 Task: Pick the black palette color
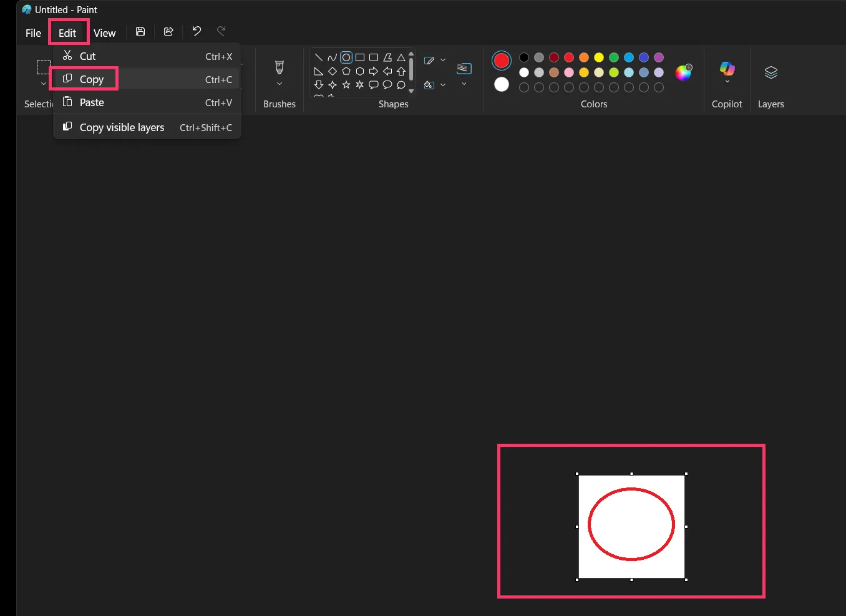pos(524,57)
